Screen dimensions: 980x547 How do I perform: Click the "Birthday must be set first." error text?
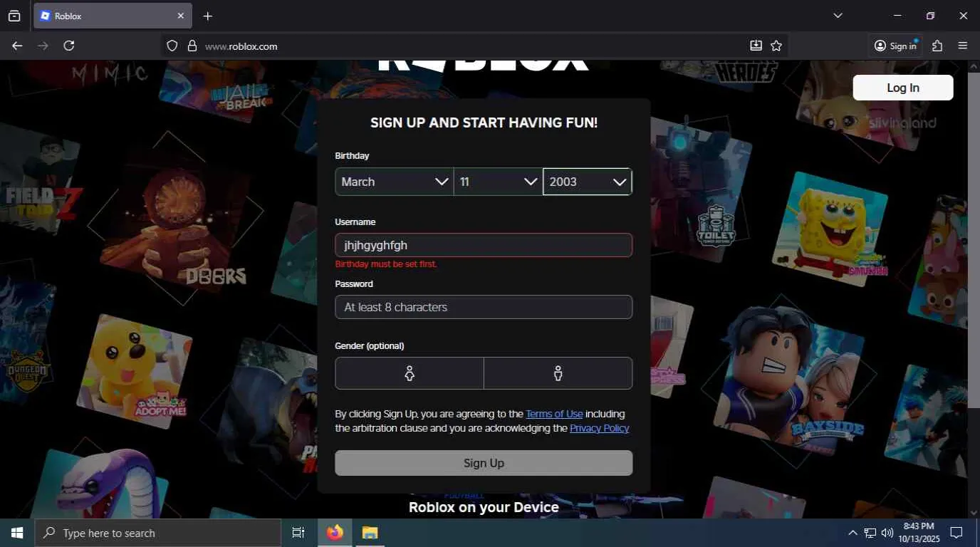[x=386, y=264]
